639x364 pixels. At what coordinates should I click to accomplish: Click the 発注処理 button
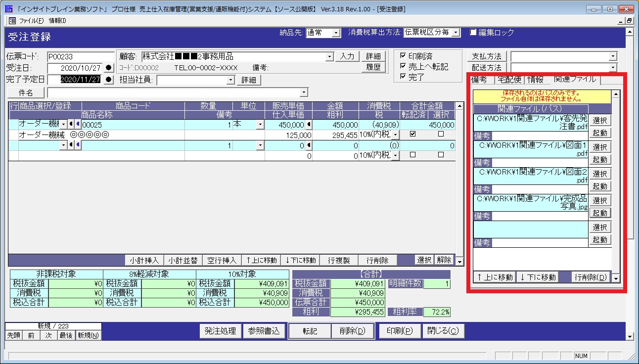pos(221,331)
